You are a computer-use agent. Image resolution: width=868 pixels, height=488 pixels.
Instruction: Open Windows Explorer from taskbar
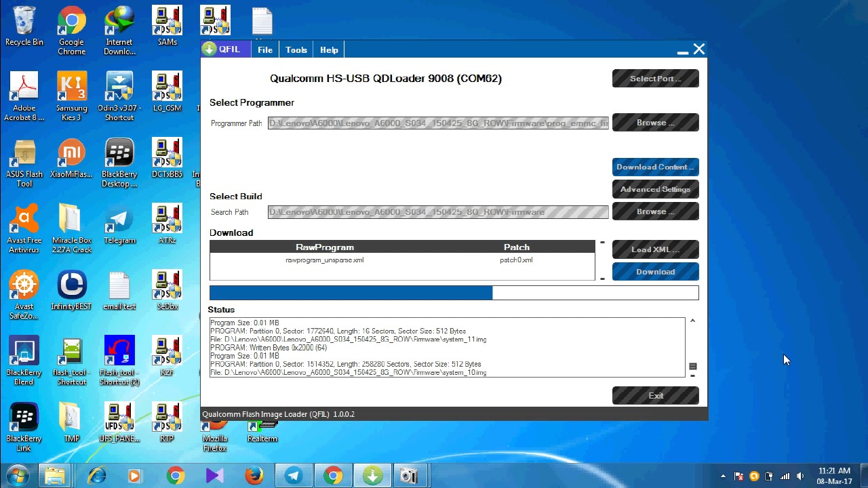pyautogui.click(x=56, y=476)
